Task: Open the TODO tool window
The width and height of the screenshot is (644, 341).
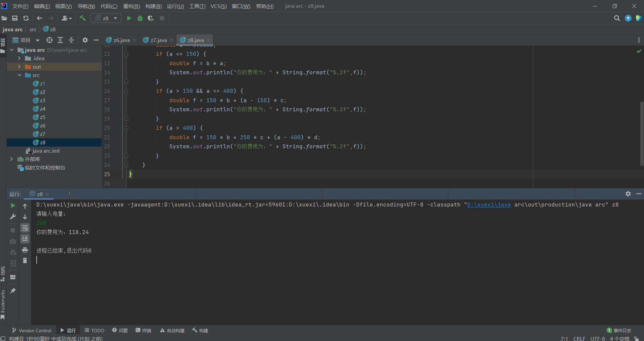Action: coord(94,331)
